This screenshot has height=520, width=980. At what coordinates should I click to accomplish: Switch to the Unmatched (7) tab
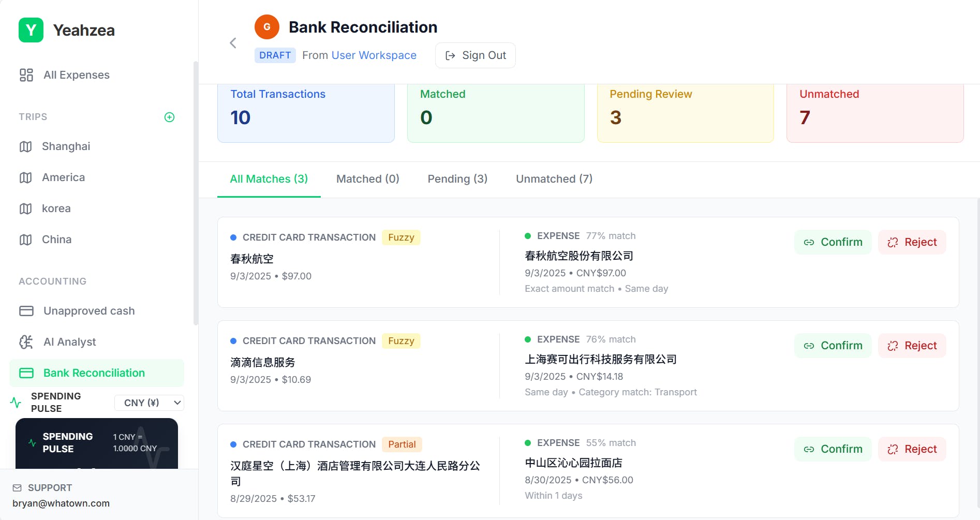(x=554, y=179)
